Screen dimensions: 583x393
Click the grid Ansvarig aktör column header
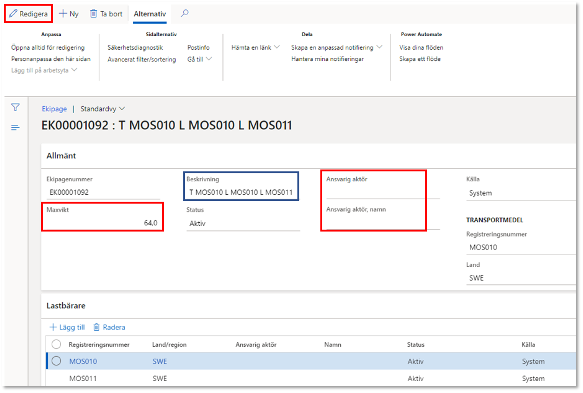coord(256,345)
